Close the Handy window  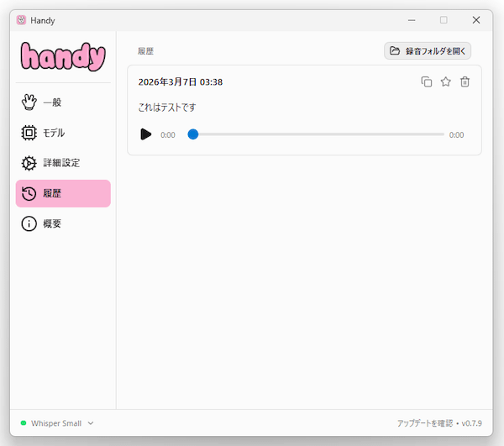pyautogui.click(x=476, y=20)
